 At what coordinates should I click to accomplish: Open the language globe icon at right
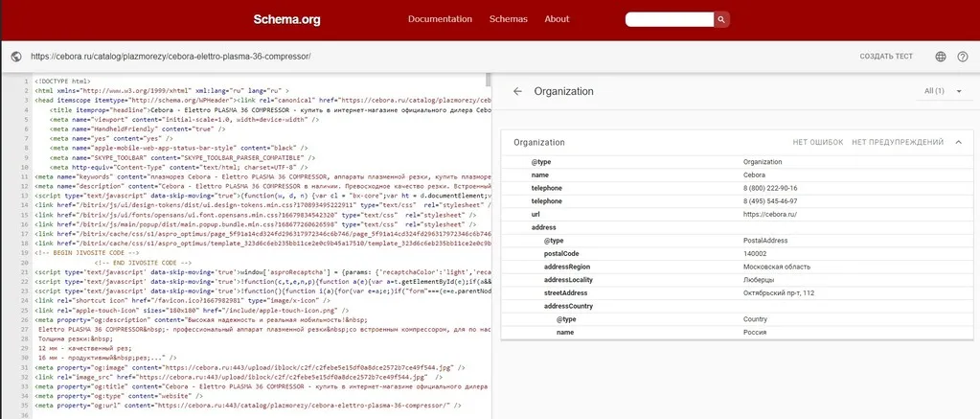[941, 57]
